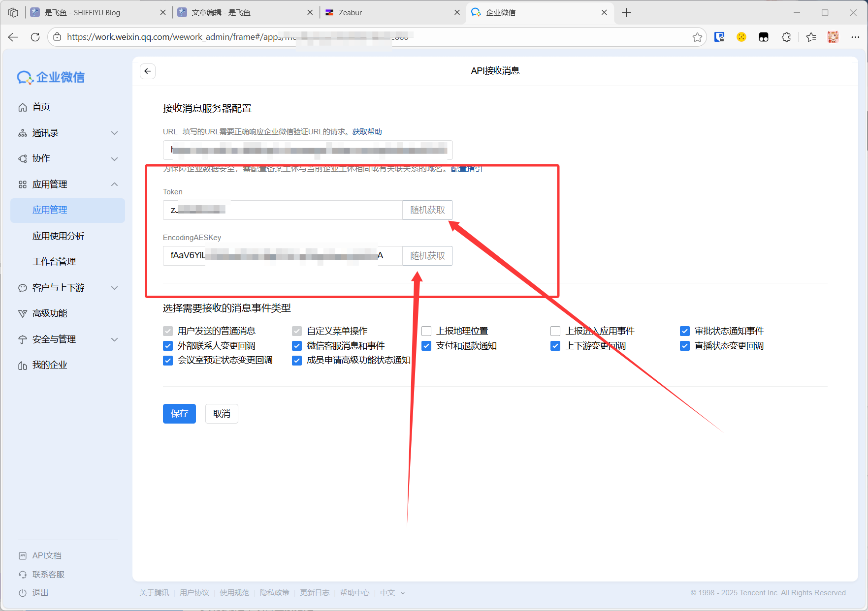
Task: Click the back arrow beside API接收消息
Action: (x=148, y=71)
